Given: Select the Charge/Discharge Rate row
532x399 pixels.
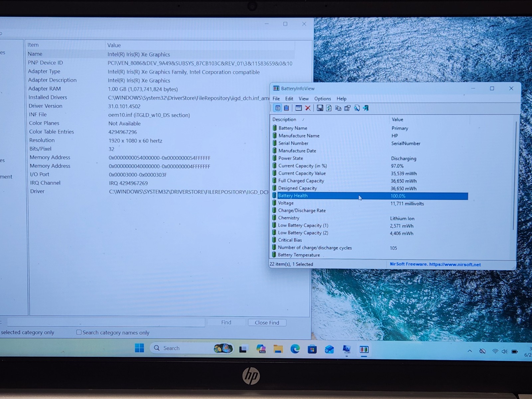Looking at the screenshot, I should click(x=370, y=210).
